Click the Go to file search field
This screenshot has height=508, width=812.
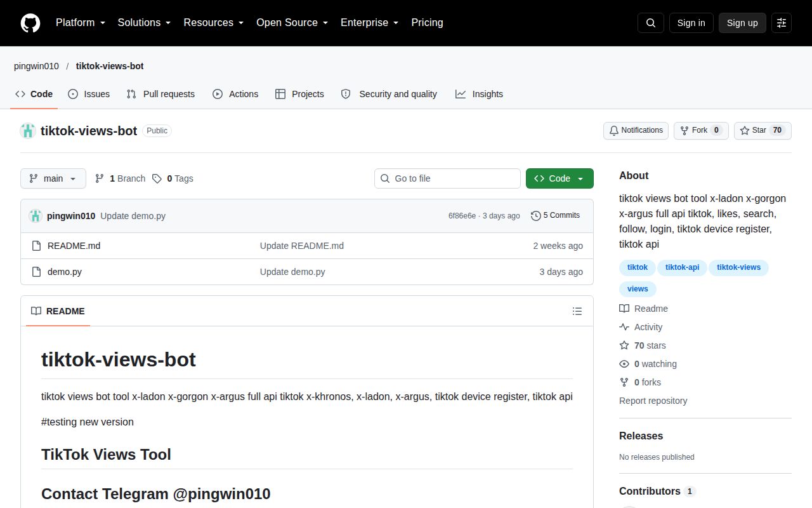447,178
